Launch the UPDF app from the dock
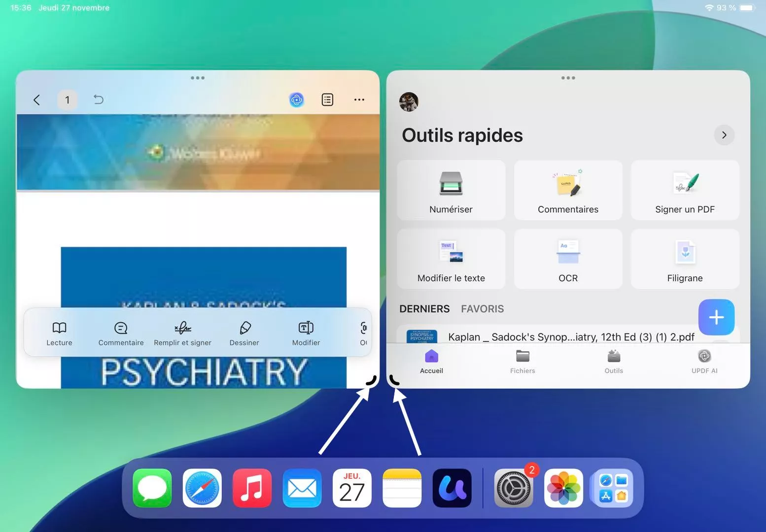This screenshot has height=532, width=766. pyautogui.click(x=452, y=488)
